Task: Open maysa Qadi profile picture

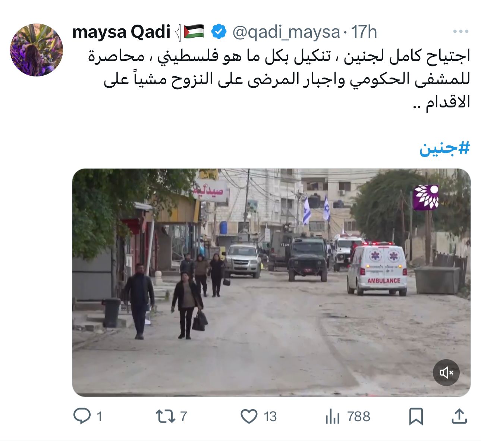Action: (37, 50)
